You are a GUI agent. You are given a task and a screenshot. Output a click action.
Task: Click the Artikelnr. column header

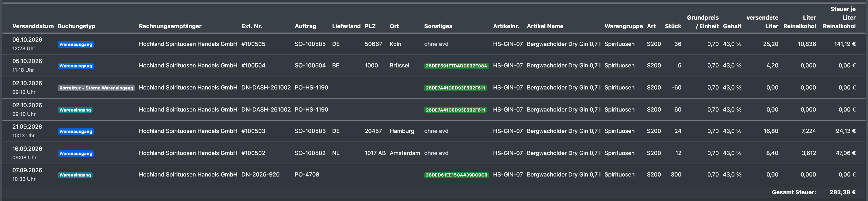pos(506,26)
